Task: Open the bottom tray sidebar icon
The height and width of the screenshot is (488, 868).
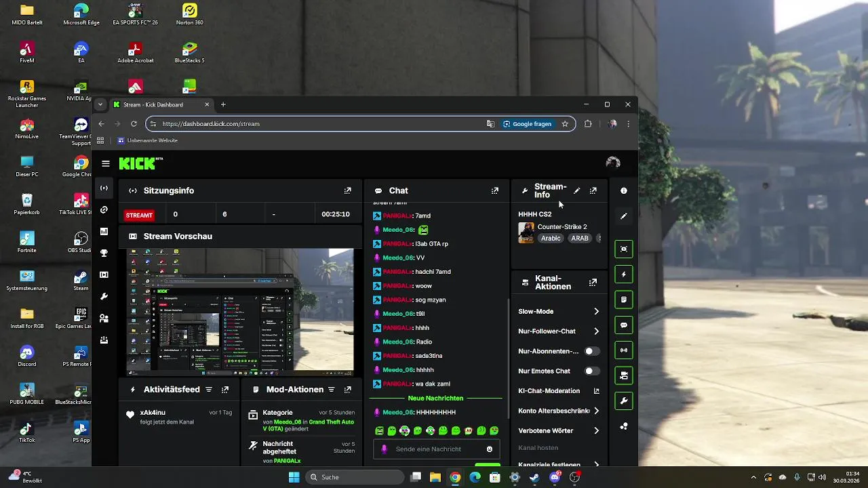Action: point(104,340)
